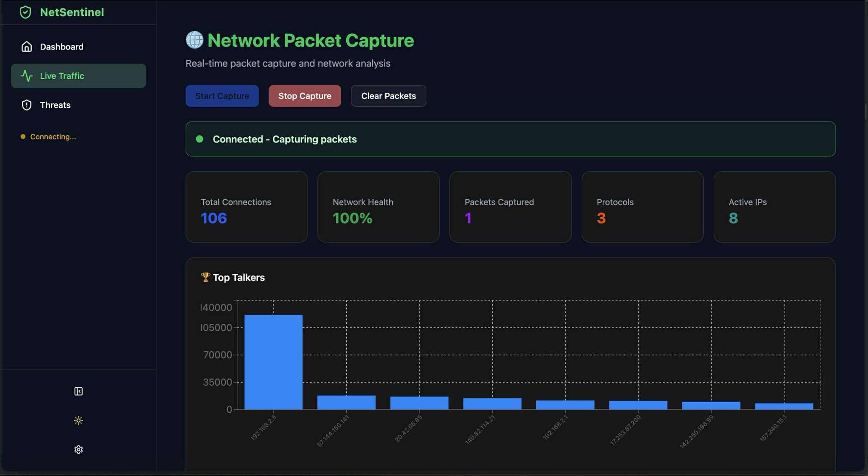
Task: Click the Start Capture button
Action: click(222, 96)
